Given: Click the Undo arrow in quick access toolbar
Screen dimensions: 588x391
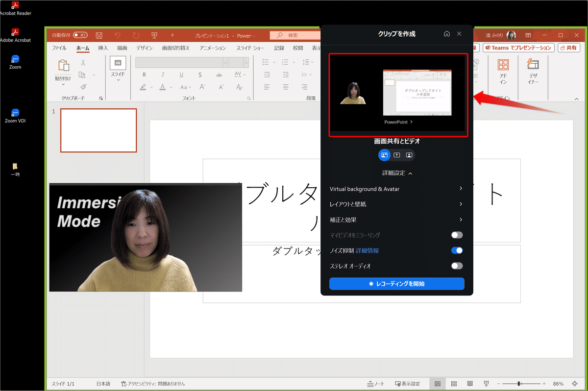Looking at the screenshot, I should point(118,35).
